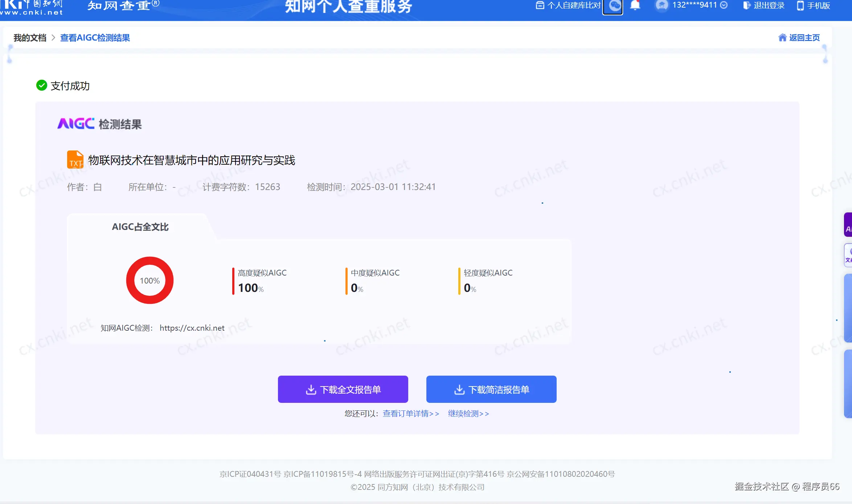
Task: Click the user avatar icon
Action: (x=661, y=5)
